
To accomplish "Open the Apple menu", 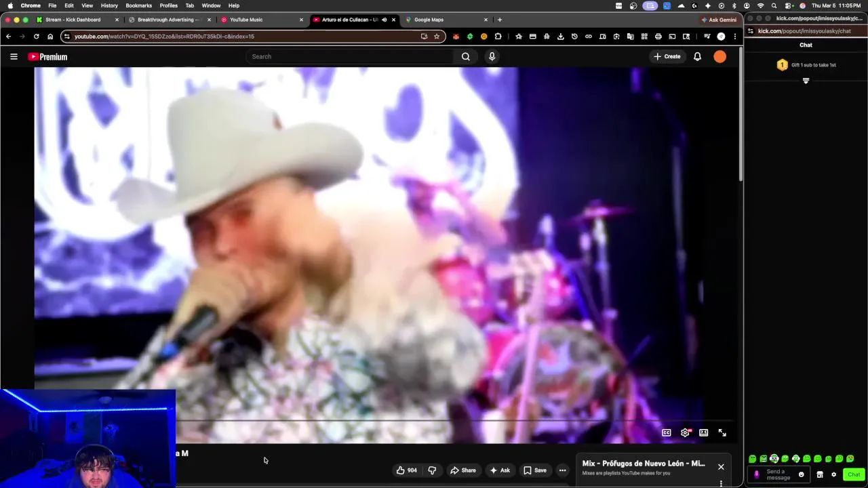I will 9,5.
